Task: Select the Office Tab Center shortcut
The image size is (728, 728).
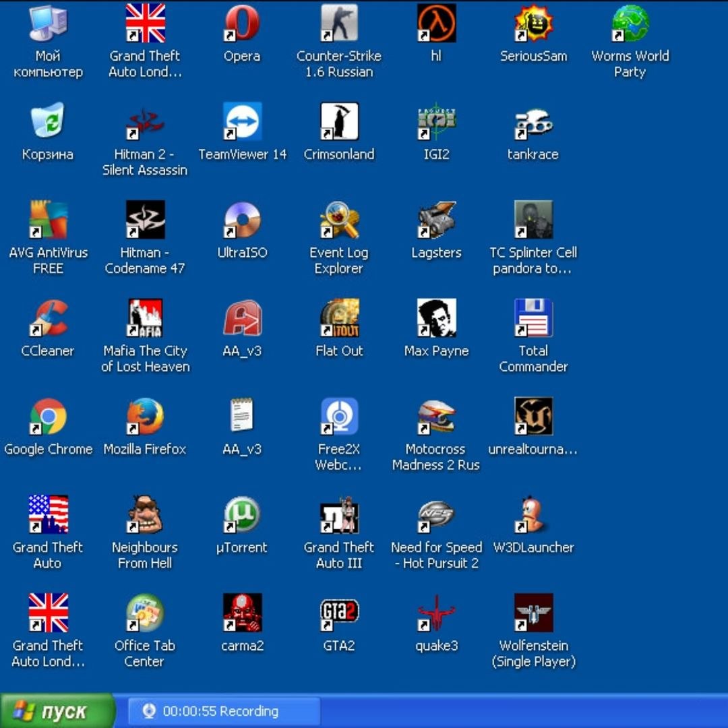Action: pos(145,613)
